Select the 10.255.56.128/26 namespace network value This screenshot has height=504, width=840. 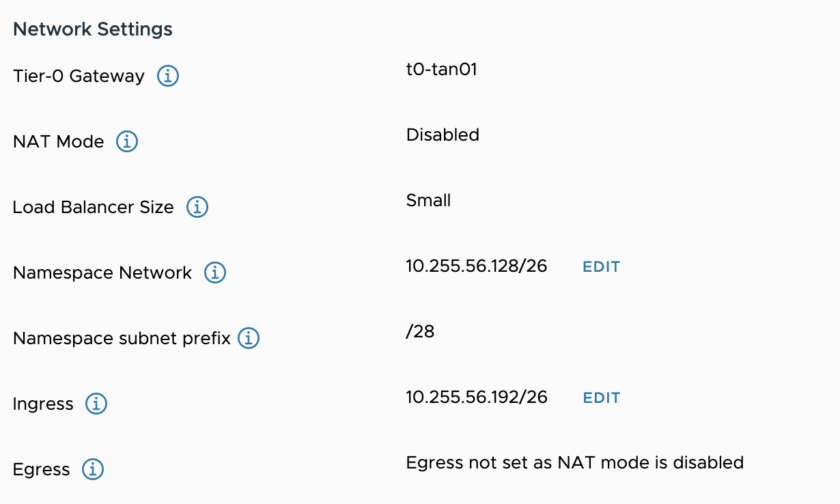[476, 266]
